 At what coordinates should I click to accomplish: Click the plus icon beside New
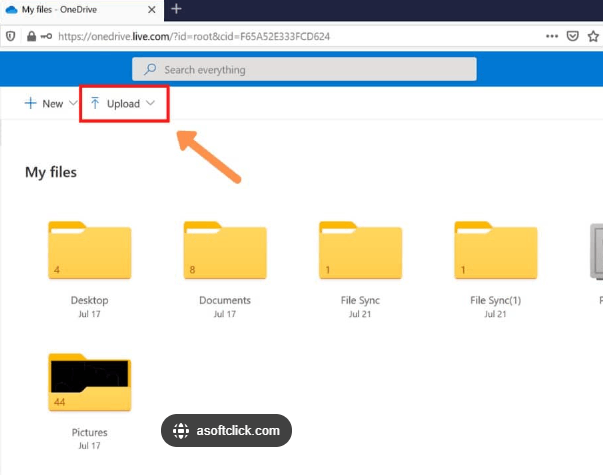30,103
